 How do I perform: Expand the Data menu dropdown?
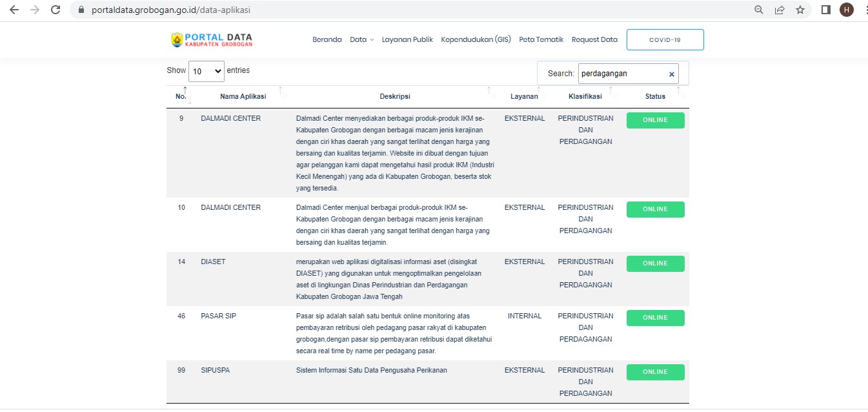[361, 39]
